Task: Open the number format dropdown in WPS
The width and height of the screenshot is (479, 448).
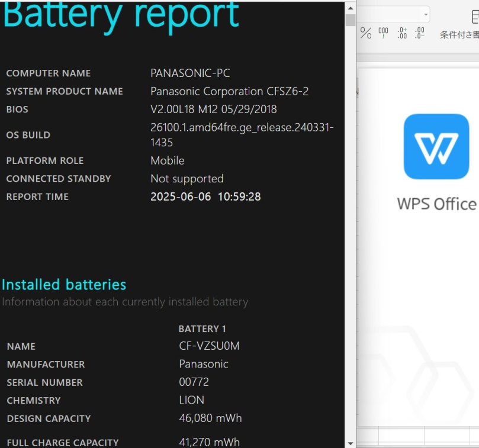Action: pos(426,15)
